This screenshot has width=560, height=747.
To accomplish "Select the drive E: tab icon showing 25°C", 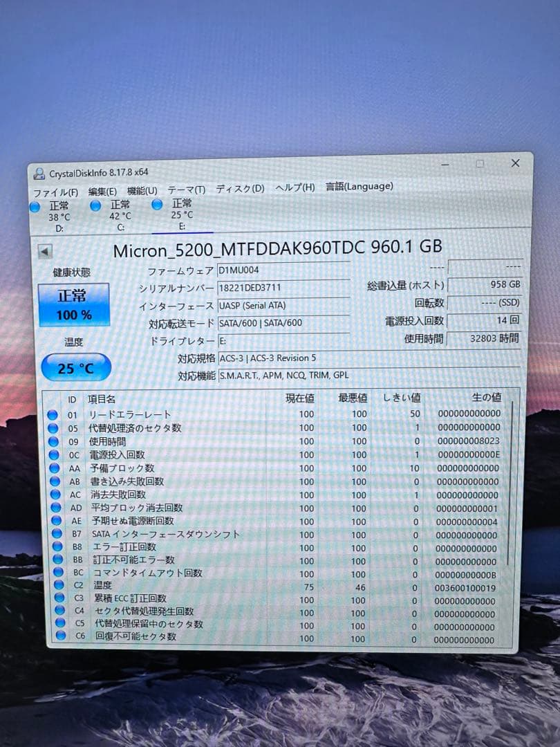I will (158, 204).
